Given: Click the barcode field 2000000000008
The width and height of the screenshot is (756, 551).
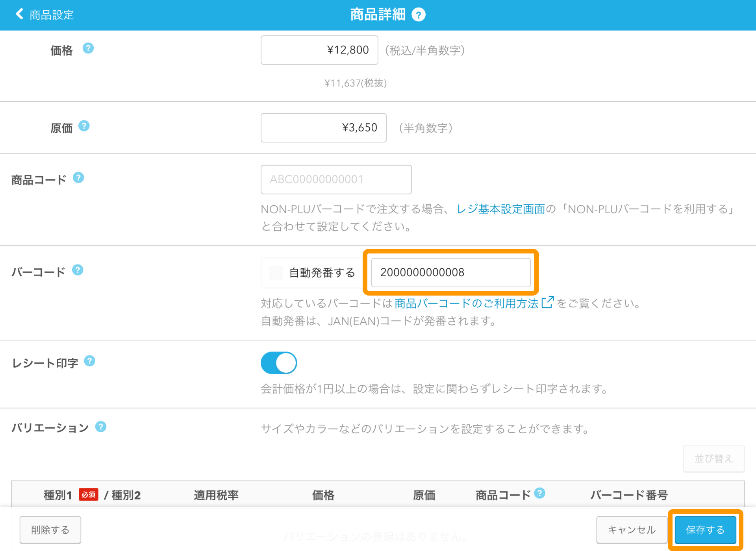Looking at the screenshot, I should (451, 272).
